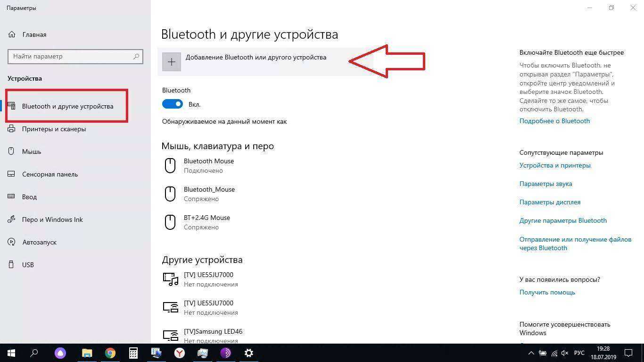Focus the Найти параметр search field
Viewport: 644px width, 362px height.
coord(75,56)
